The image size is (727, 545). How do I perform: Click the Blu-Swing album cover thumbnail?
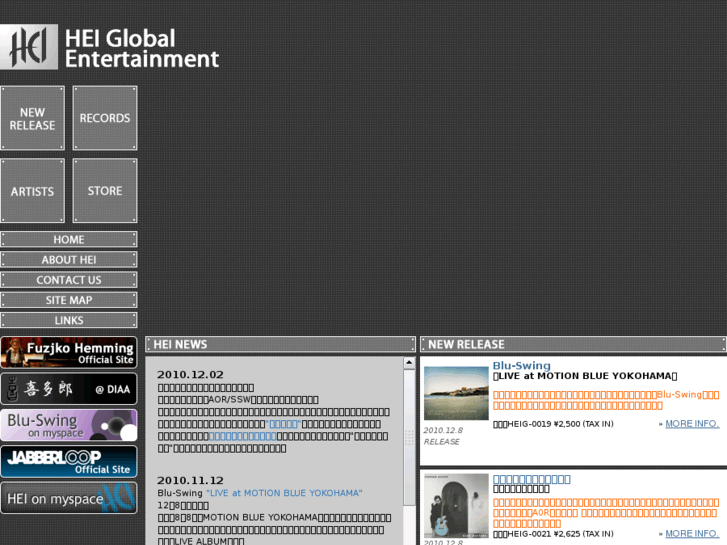[x=456, y=393]
